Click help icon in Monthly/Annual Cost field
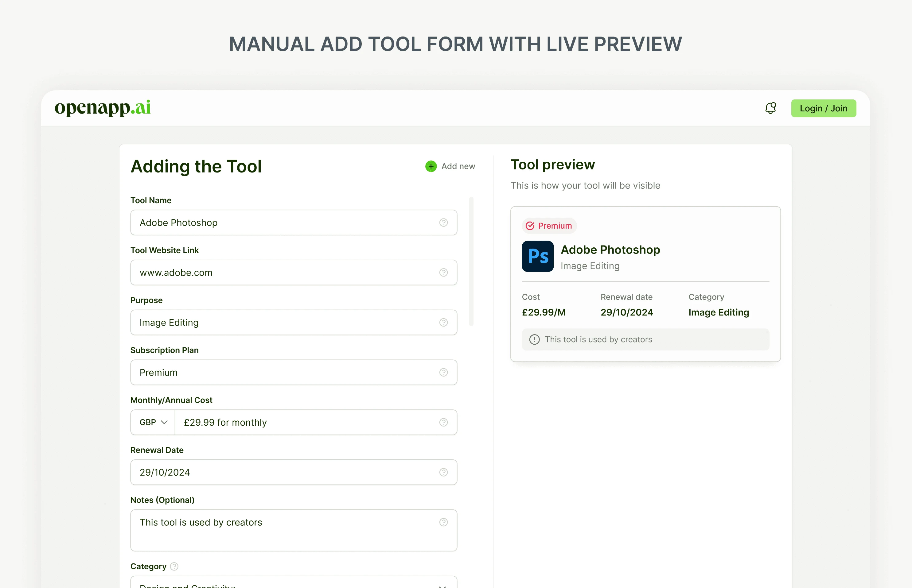Screen dimensions: 912x588 click(443, 422)
